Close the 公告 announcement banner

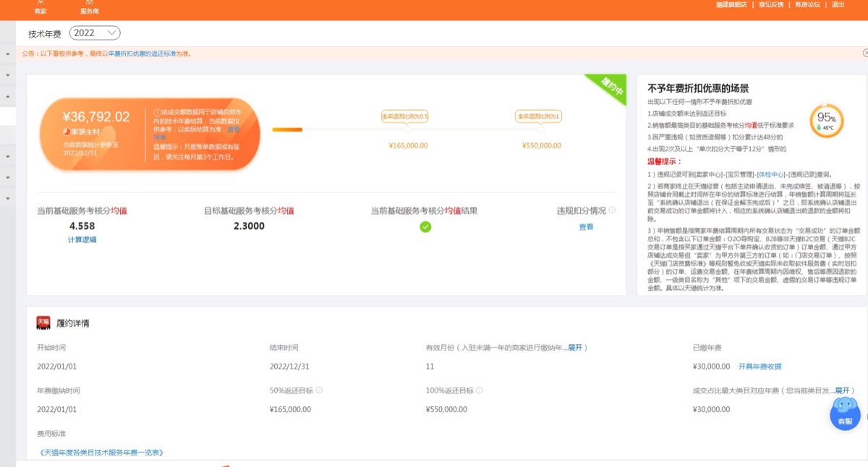coord(865,53)
